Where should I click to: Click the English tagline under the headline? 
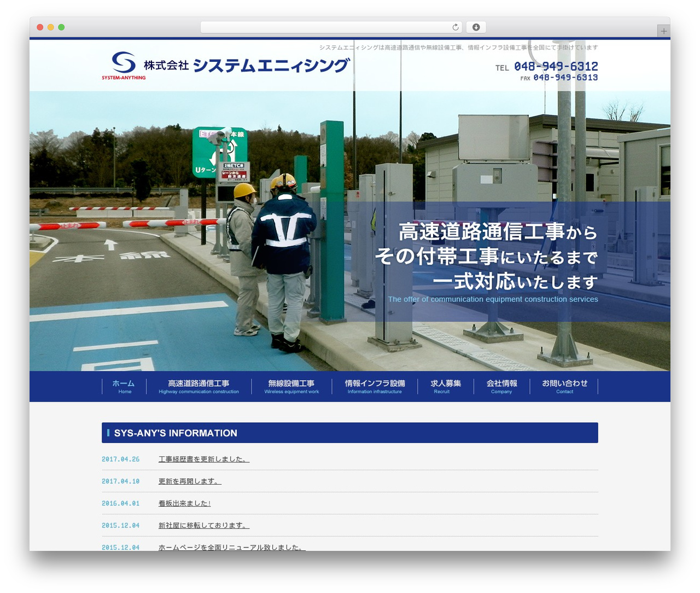(493, 299)
